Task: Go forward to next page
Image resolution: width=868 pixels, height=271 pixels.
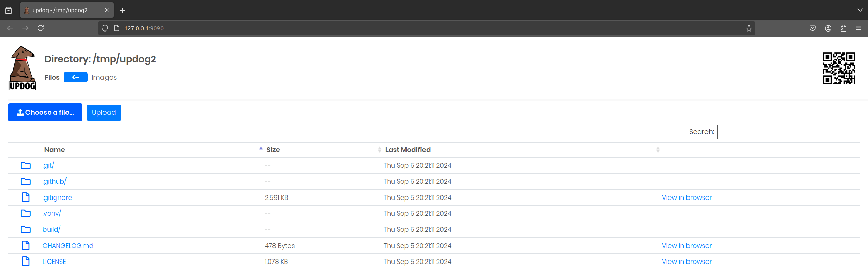Action: click(x=25, y=28)
